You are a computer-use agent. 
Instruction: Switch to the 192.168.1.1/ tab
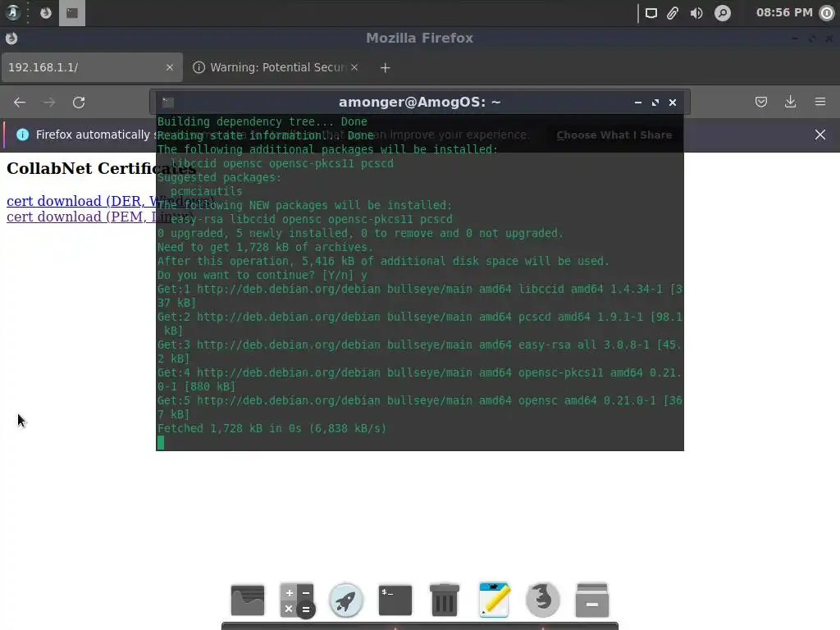(92, 67)
